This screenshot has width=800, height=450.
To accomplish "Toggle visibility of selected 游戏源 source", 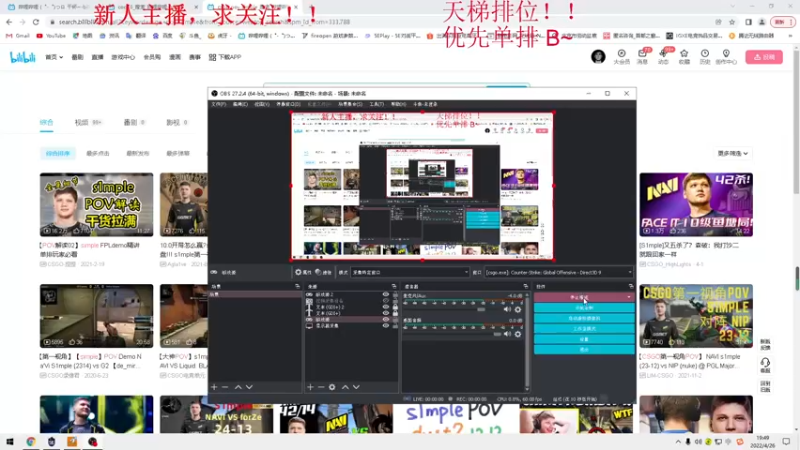I will 386,319.
